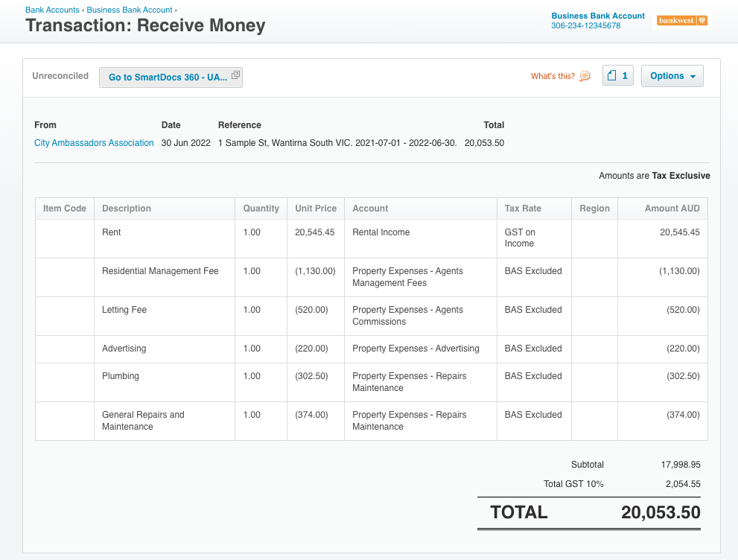Viewport: 738px width, 560px height.
Task: Click the Bankwest logo icon
Action: pos(682,21)
